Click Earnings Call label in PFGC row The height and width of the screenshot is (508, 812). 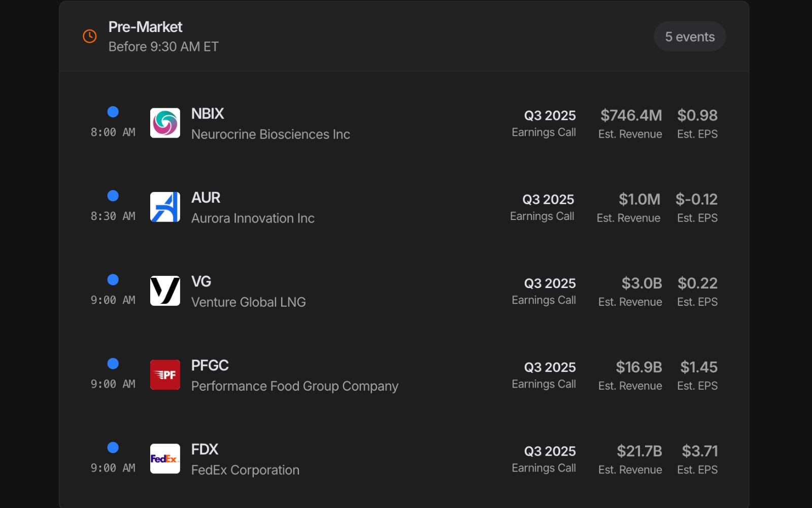(544, 384)
